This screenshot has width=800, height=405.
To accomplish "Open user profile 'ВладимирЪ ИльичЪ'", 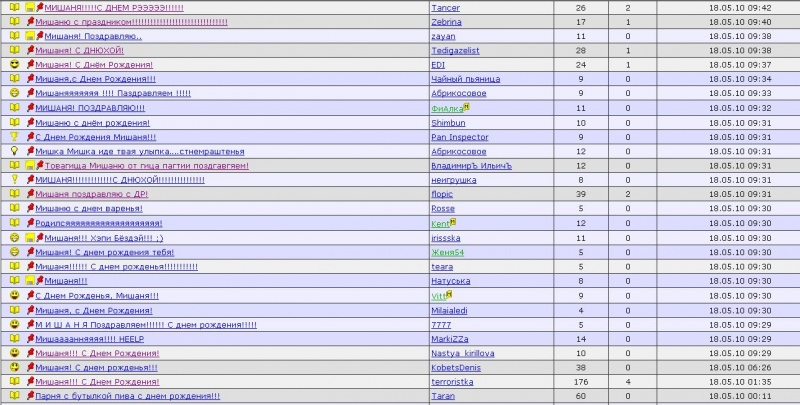I will 471,166.
